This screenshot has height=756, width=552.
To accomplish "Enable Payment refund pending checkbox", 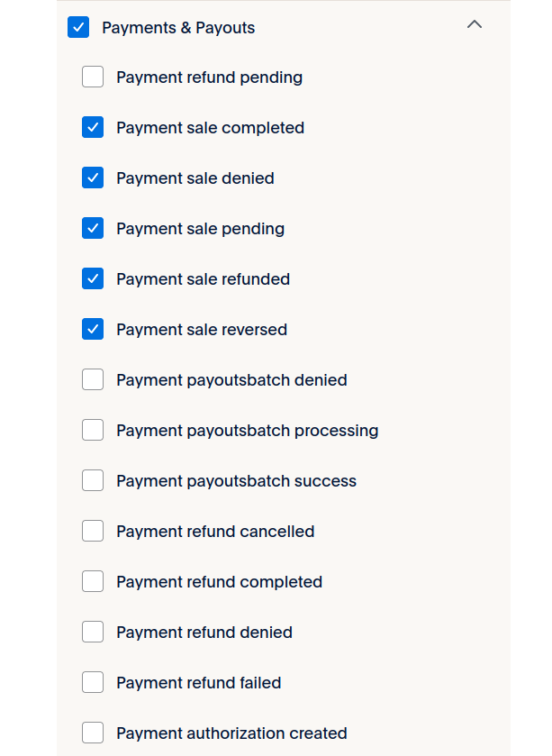I will [x=93, y=77].
